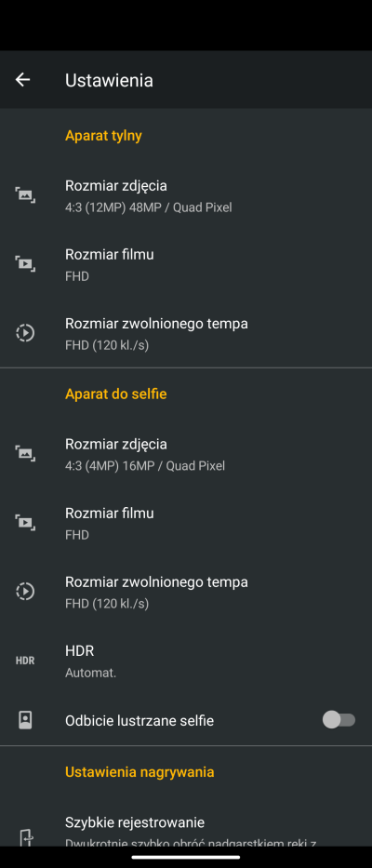Open Rozmiar zdjęcia 4:3 (12MP) 48MP option
Image resolution: width=372 pixels, height=868 pixels.
tap(186, 196)
